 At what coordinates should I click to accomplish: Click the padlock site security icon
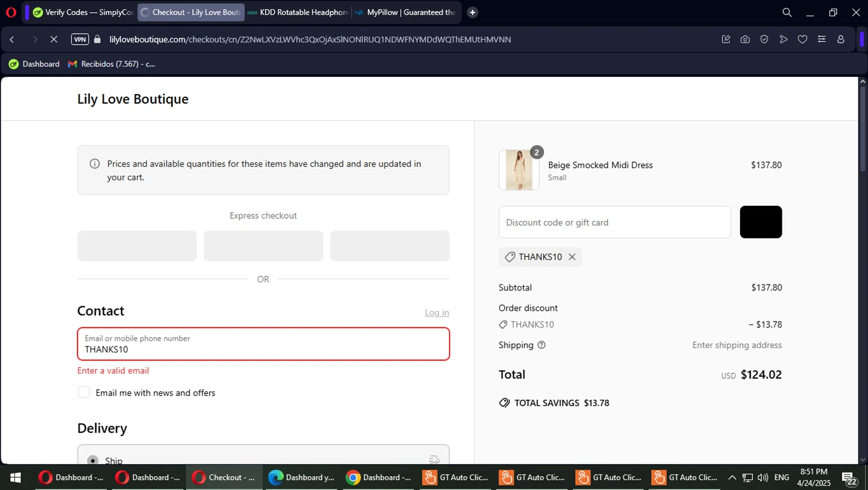tap(97, 39)
